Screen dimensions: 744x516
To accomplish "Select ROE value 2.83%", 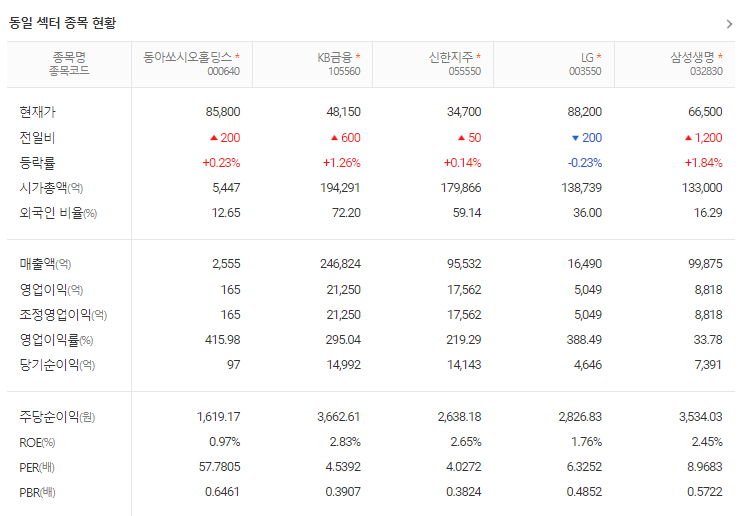I will pos(345,442).
